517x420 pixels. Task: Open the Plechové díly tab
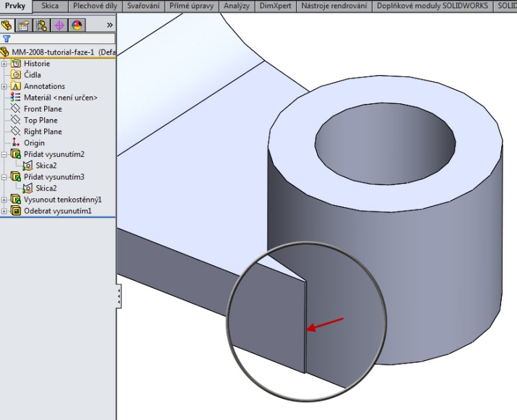tap(95, 6)
